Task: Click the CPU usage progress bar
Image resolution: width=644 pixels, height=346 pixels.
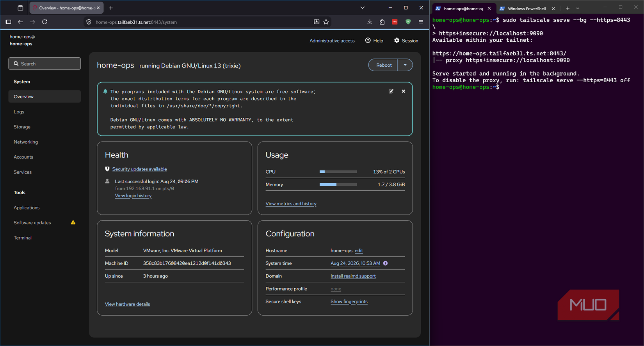Action: 338,172
